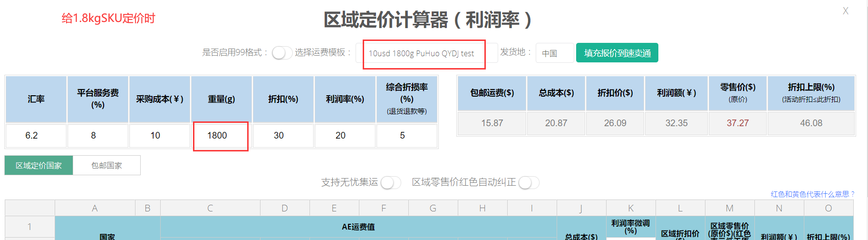
Task: Toggle the 支持无忧集运 switch
Action: 391,183
